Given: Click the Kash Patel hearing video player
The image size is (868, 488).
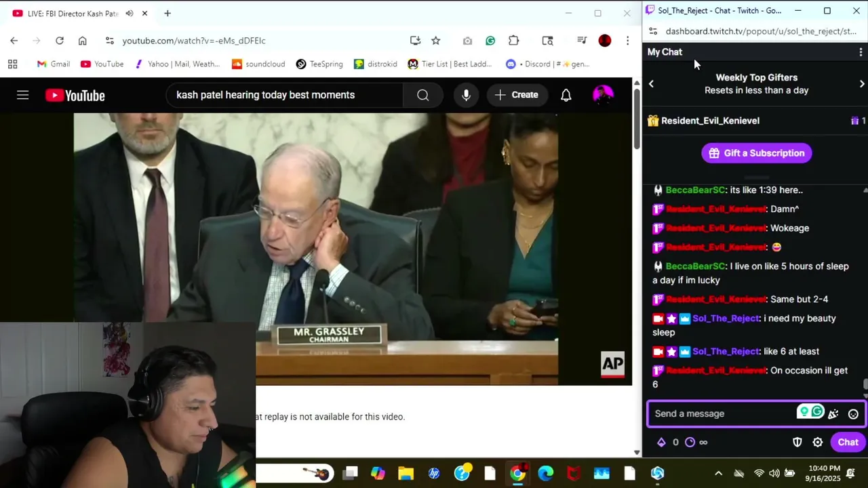Looking at the screenshot, I should 316,249.
